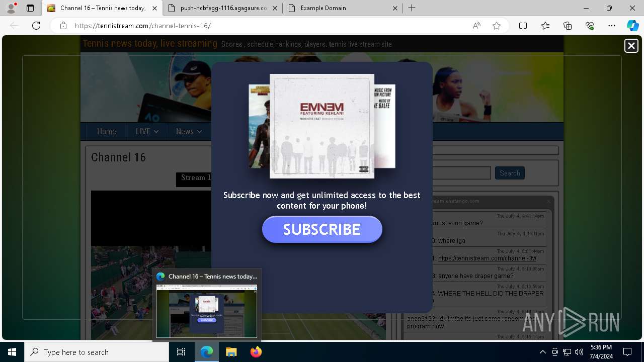Open a new tab with plus button

pyautogui.click(x=412, y=8)
